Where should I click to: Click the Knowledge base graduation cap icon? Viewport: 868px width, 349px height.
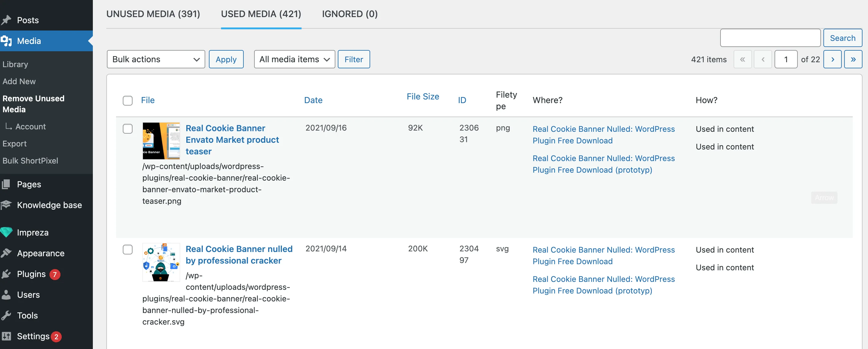(x=6, y=205)
